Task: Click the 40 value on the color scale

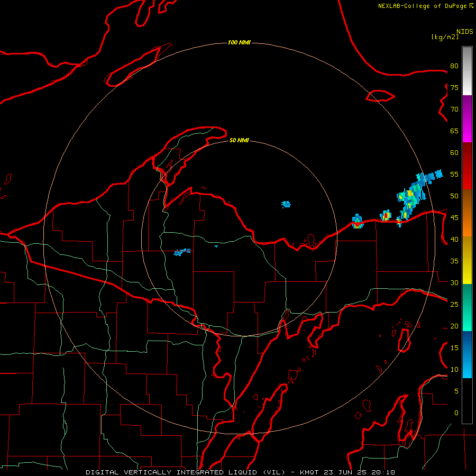Action: (454, 239)
